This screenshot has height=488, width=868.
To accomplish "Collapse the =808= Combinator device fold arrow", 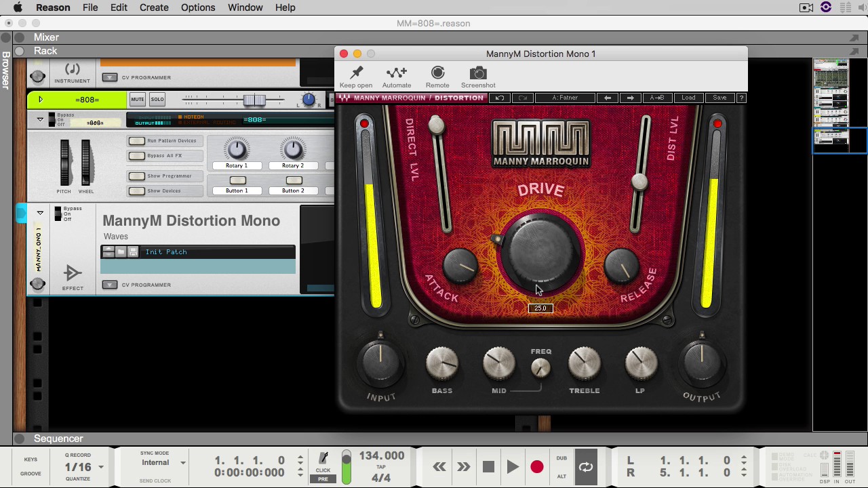I will (x=40, y=119).
